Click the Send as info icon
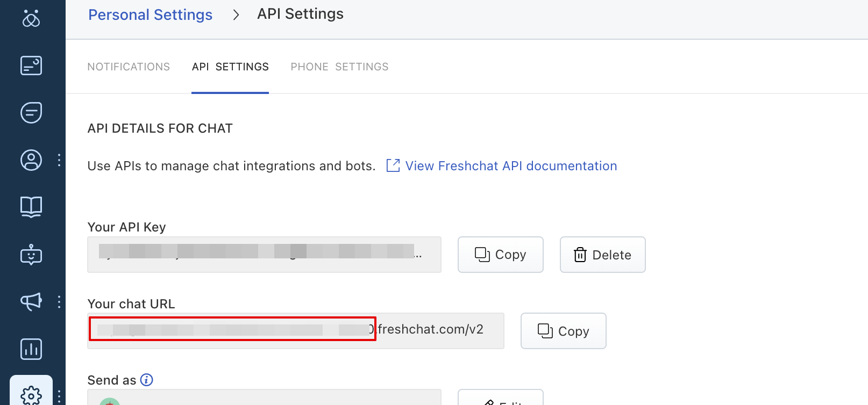This screenshot has height=405, width=868. point(147,380)
